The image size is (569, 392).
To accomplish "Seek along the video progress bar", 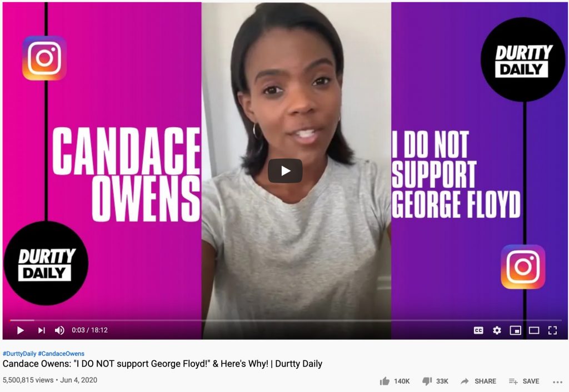I will click(x=285, y=320).
